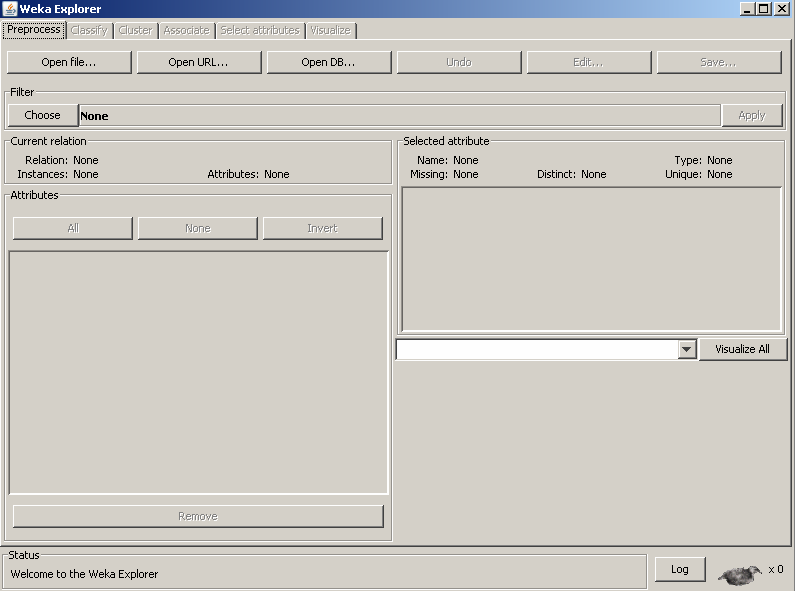Image resolution: width=795 pixels, height=591 pixels.
Task: Click the Remove attributes button
Action: (198, 516)
